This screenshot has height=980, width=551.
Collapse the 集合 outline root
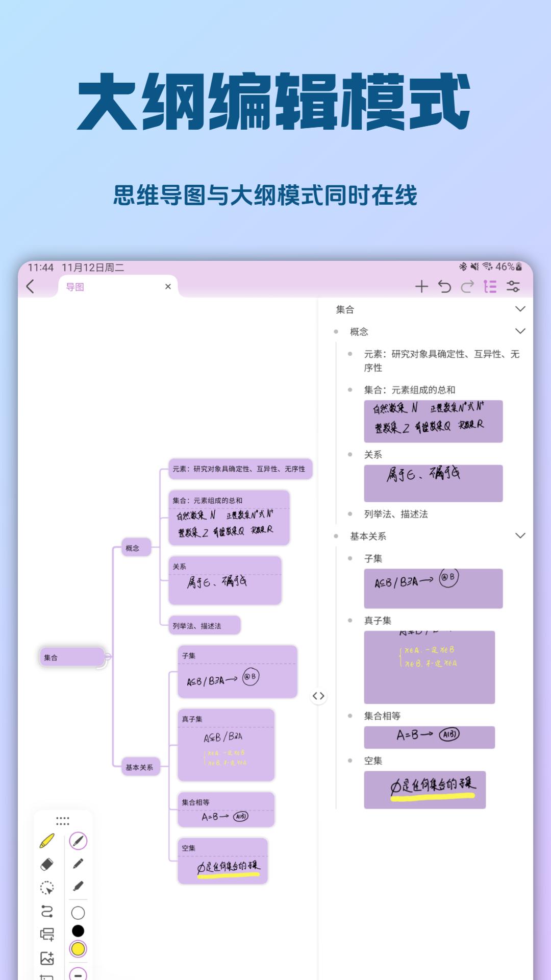tap(520, 309)
